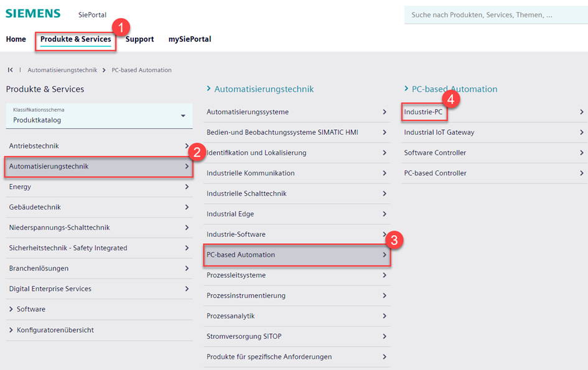Click the arrow beside Automatisierungssysteme
This screenshot has height=370, width=588.
click(x=385, y=112)
